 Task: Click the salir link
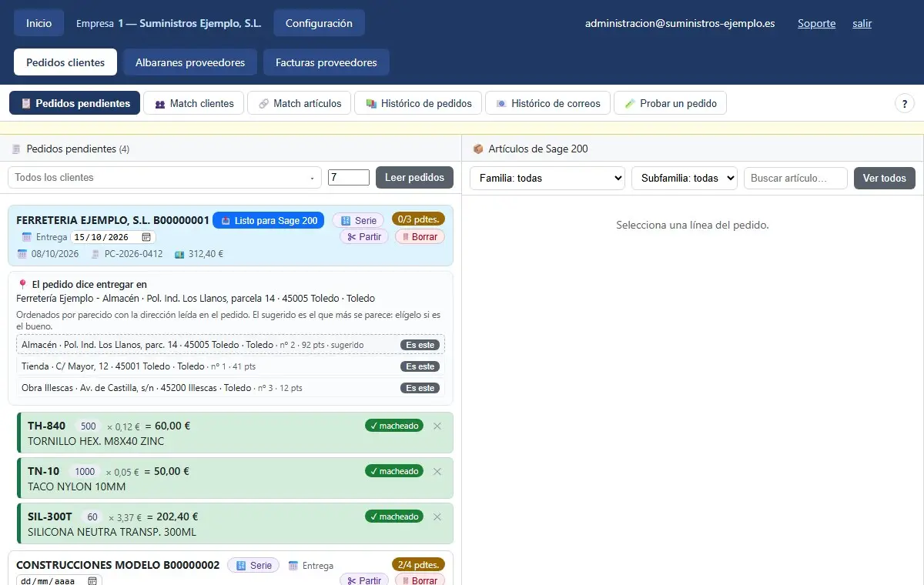point(862,23)
